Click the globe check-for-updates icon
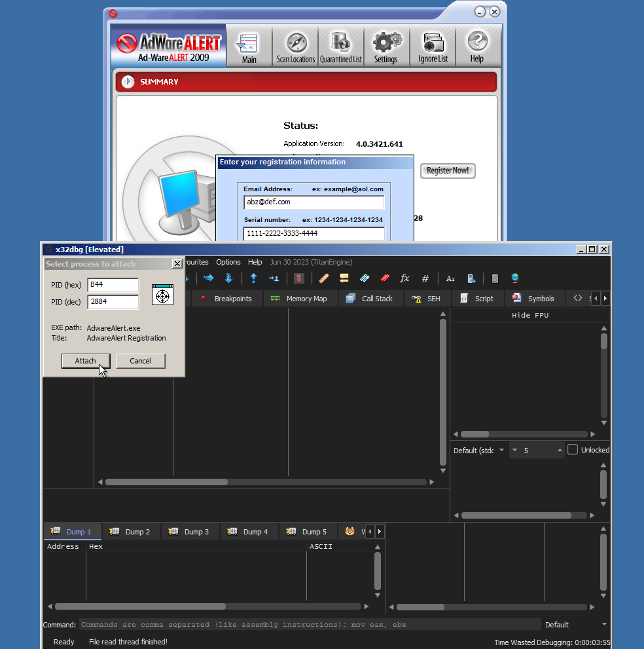 (x=515, y=278)
